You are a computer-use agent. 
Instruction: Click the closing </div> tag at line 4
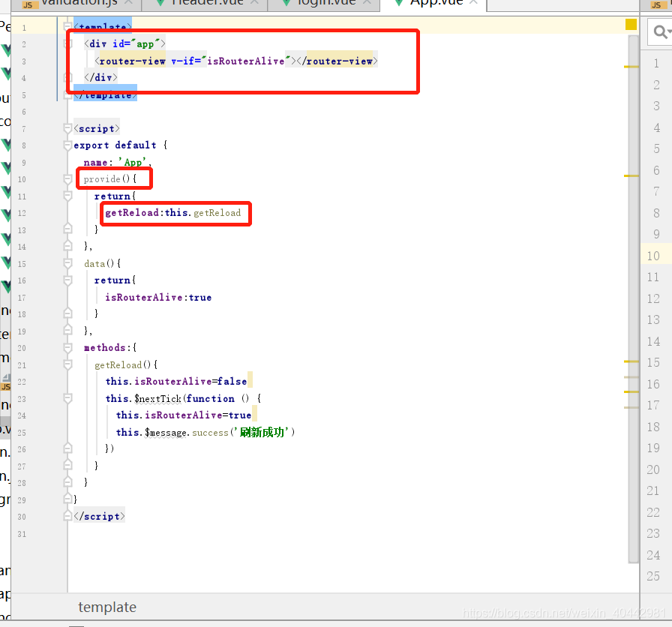[x=100, y=77]
